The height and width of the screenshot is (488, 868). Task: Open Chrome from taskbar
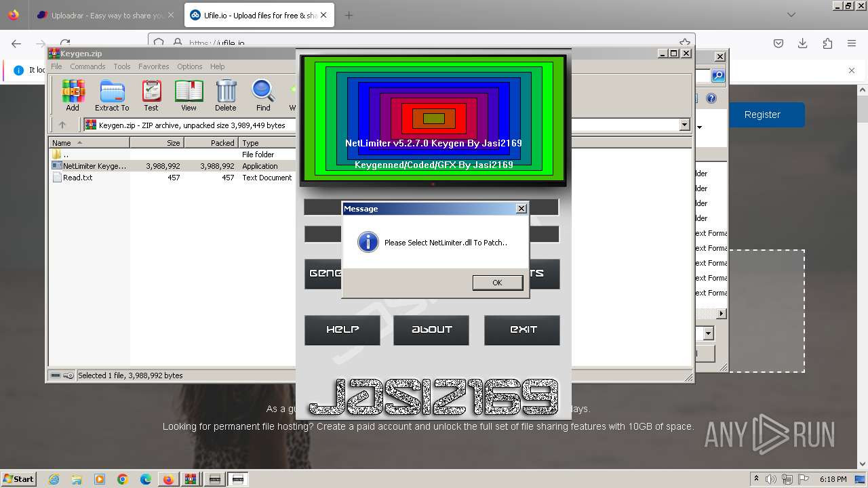(123, 479)
